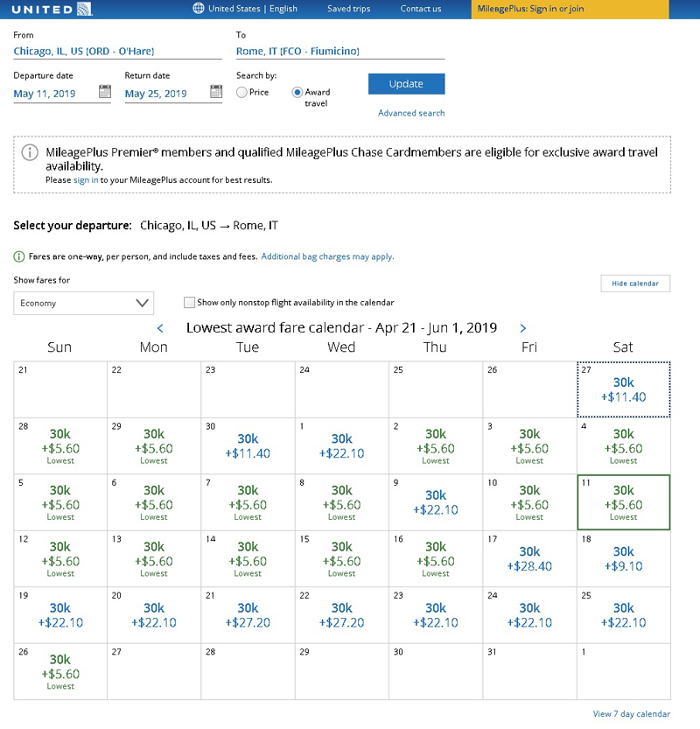The image size is (700, 729).
Task: Select the May 17 fare of $28.40
Action: (x=529, y=559)
